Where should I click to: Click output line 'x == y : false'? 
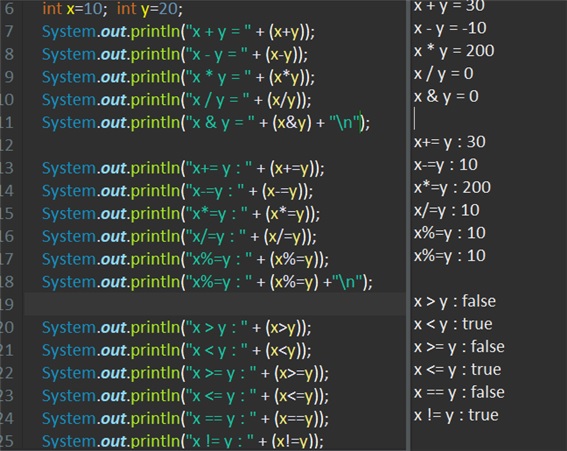point(459,393)
